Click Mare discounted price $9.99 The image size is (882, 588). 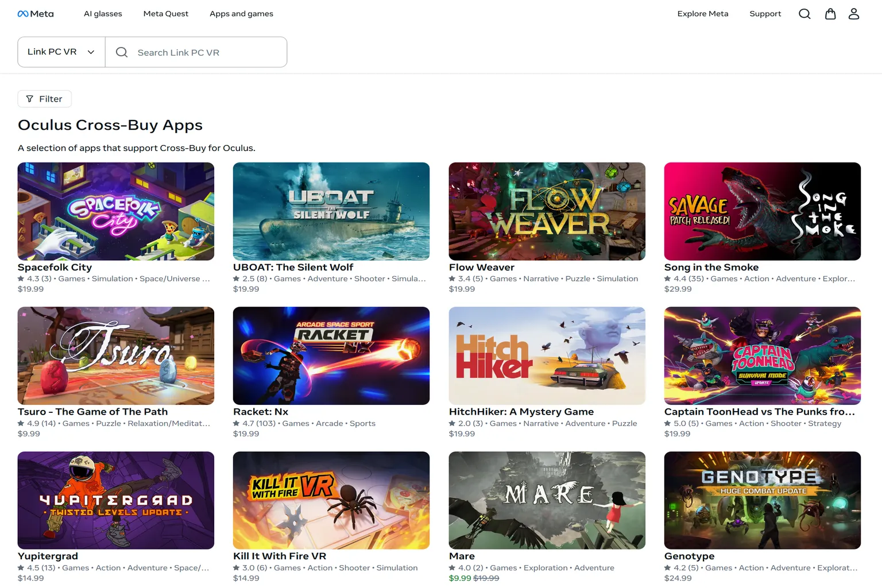tap(460, 578)
